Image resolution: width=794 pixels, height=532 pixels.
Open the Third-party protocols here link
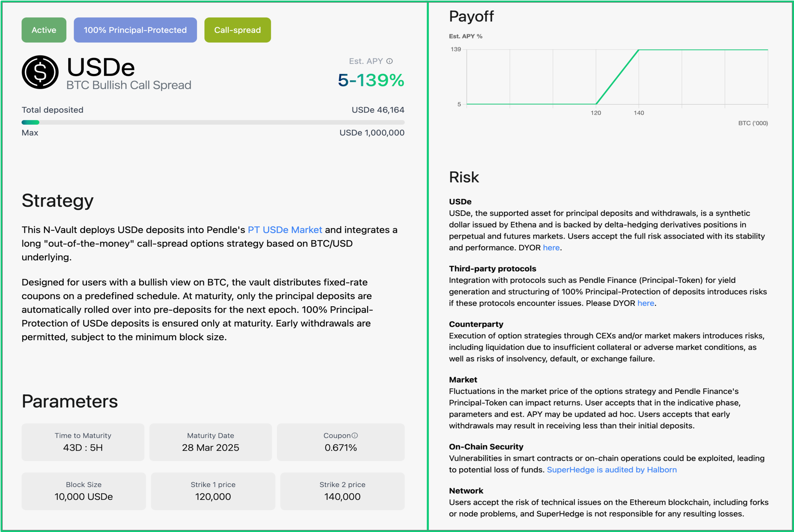click(x=645, y=303)
